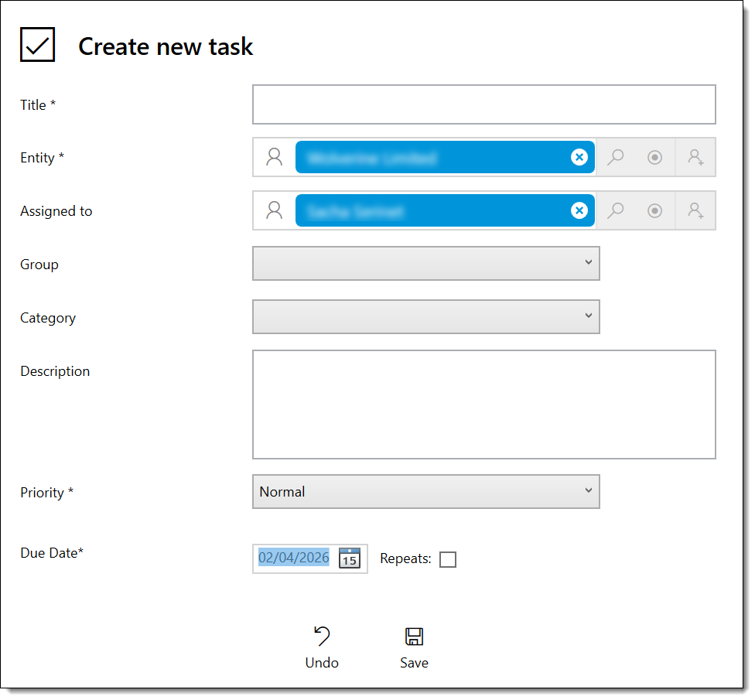755x700 pixels.
Task: Click the add-person icon in the Assigned to row
Action: 695,210
